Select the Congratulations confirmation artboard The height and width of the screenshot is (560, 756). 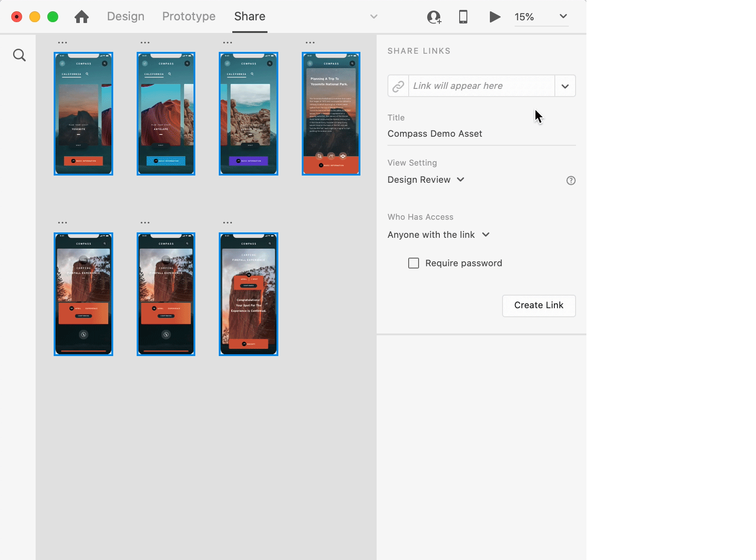tap(249, 294)
